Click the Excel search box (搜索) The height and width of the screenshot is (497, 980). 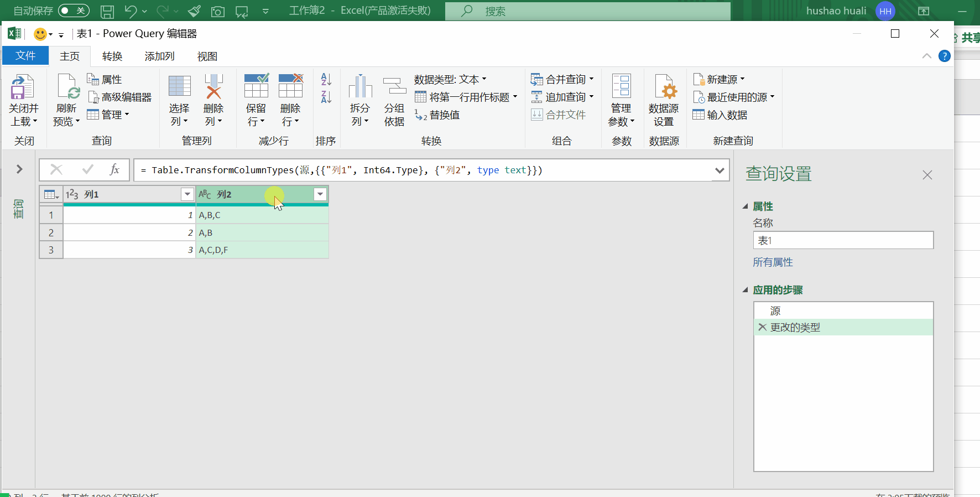pyautogui.click(x=588, y=11)
